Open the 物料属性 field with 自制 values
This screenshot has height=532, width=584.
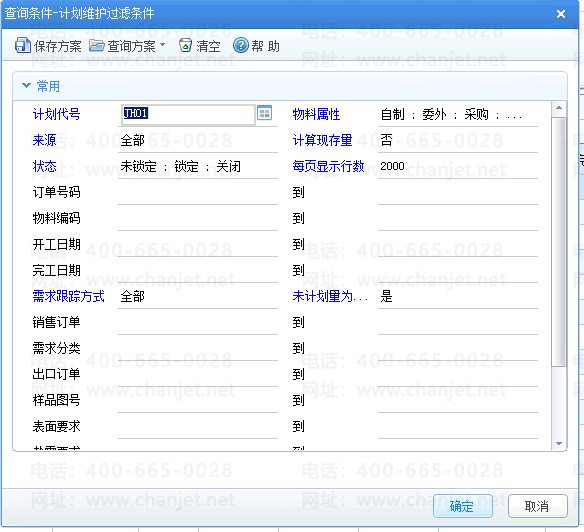tap(458, 114)
